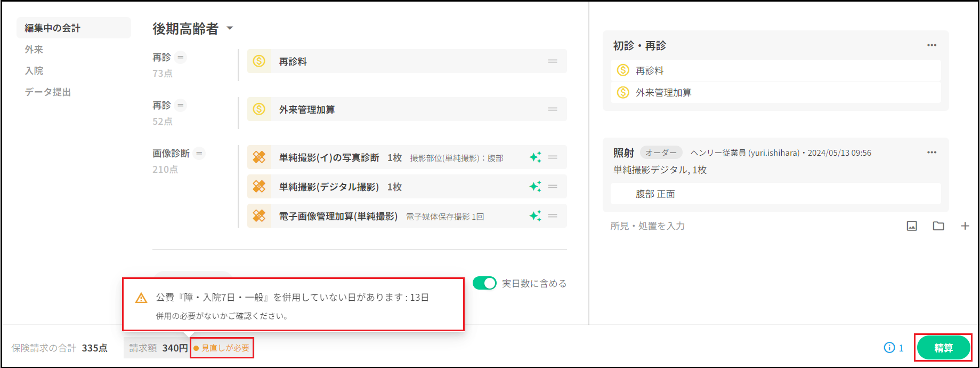Click the equals badge next to 再診 52点
The image size is (980, 368).
[181, 105]
